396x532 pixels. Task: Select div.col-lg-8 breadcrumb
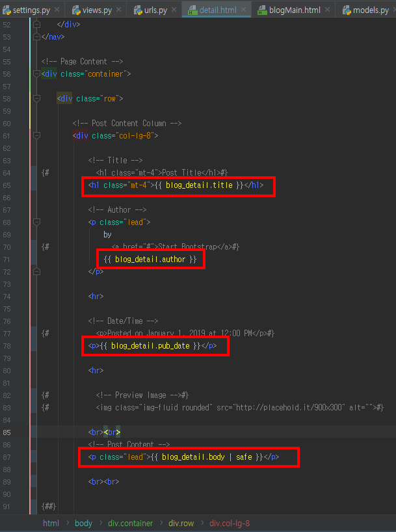coord(230,523)
